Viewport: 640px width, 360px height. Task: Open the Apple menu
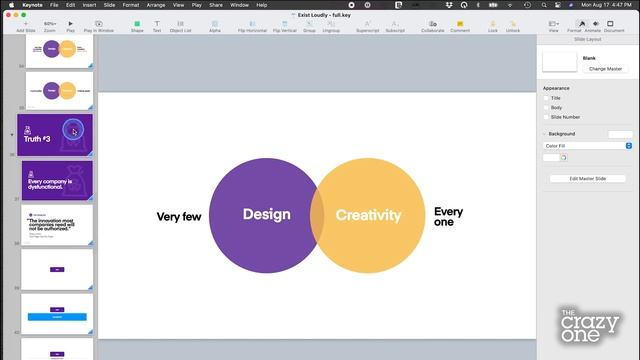[x=11, y=5]
